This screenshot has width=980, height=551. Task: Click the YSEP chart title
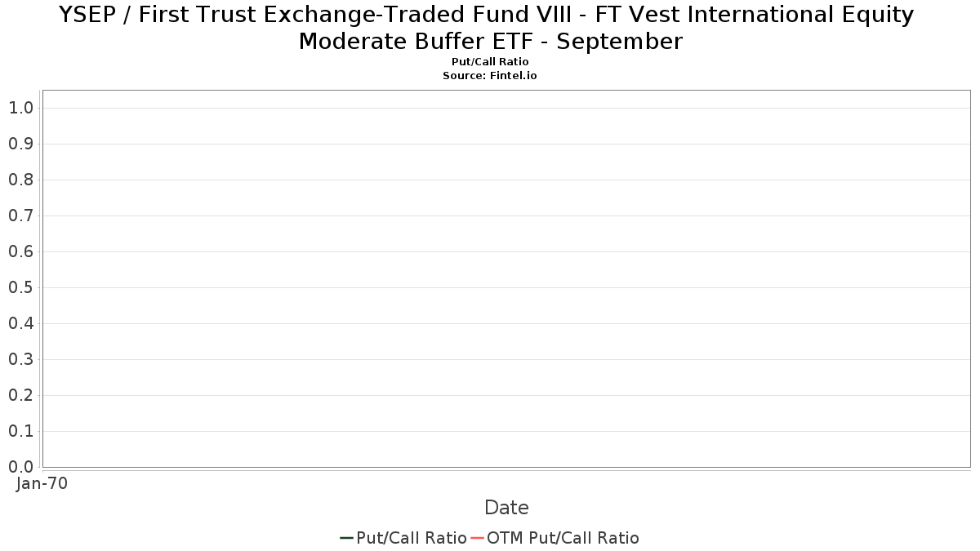tap(490, 27)
